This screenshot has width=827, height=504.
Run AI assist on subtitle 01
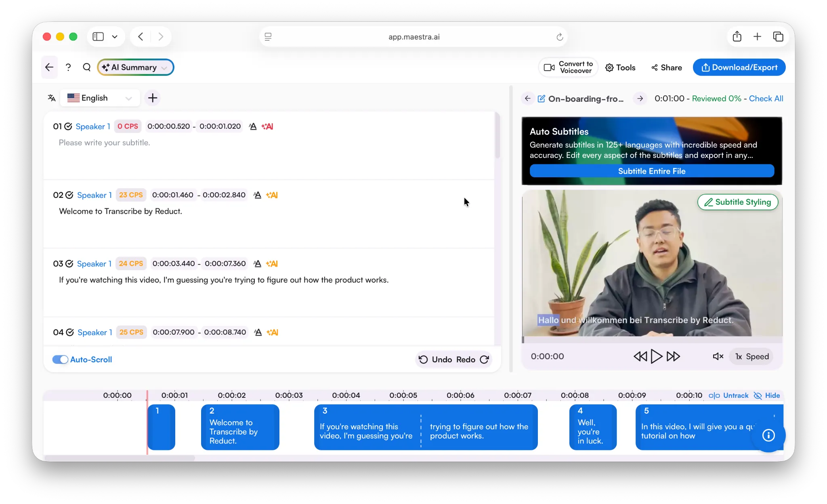267,126
